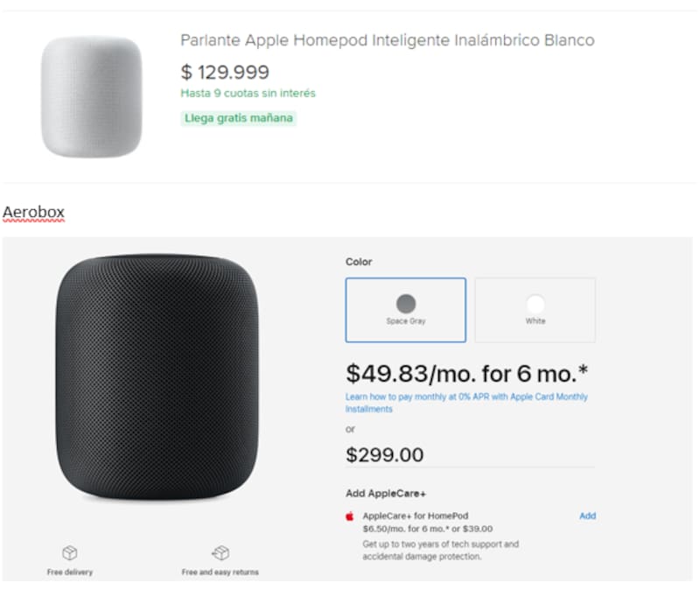The height and width of the screenshot is (597, 700).
Task: Click the red Apple logo beside AppleCare+
Action: point(350,516)
